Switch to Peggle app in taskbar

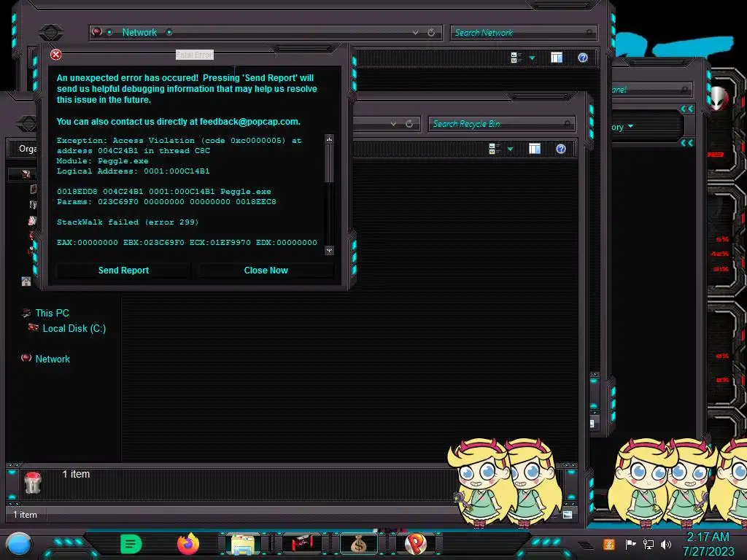pos(415,544)
